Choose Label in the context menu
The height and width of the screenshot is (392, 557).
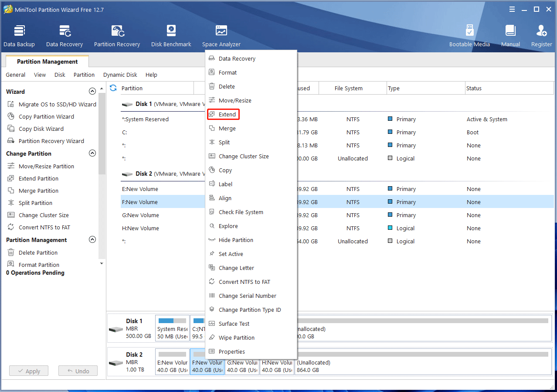coord(251,184)
